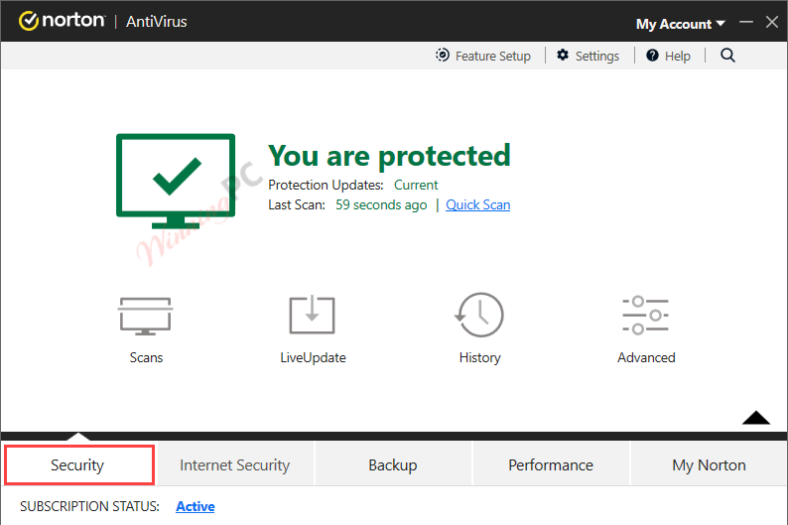Image resolution: width=788 pixels, height=525 pixels.
Task: Click the History label
Action: pos(480,358)
